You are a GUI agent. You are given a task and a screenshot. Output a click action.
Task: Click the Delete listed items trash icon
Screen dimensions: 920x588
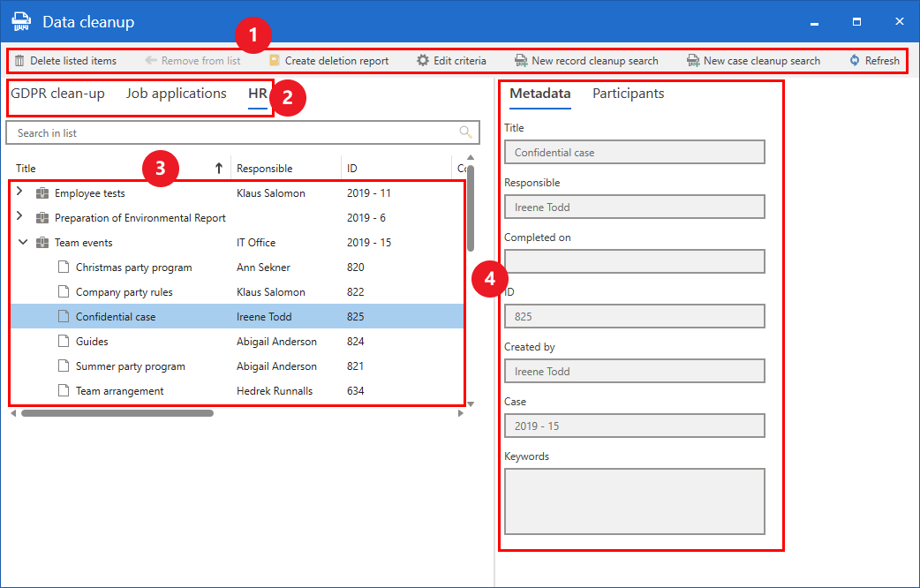point(19,61)
